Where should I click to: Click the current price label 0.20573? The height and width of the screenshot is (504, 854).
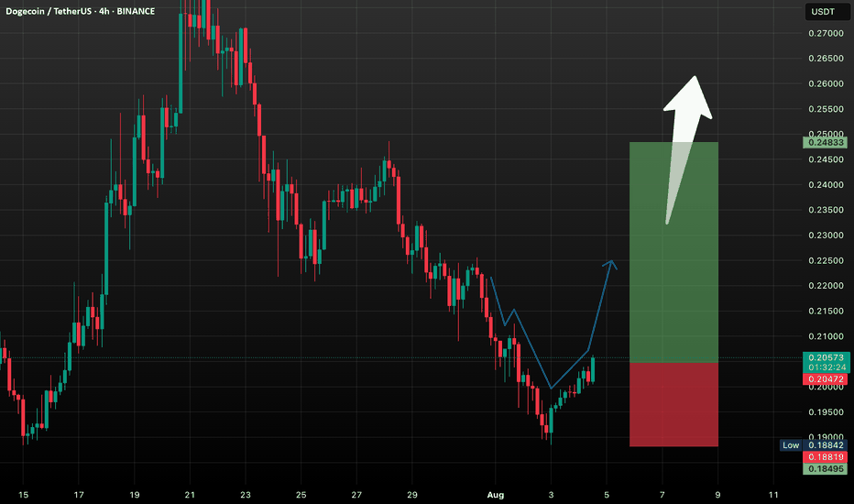[x=826, y=358]
